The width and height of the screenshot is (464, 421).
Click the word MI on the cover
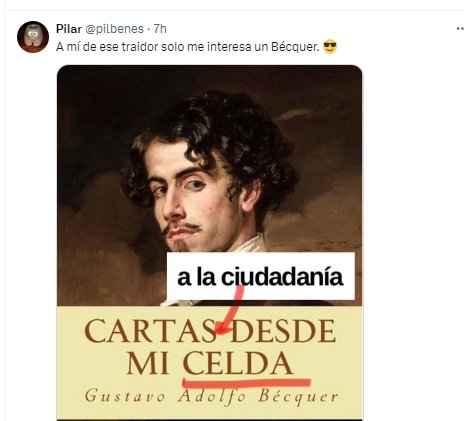coord(148,363)
